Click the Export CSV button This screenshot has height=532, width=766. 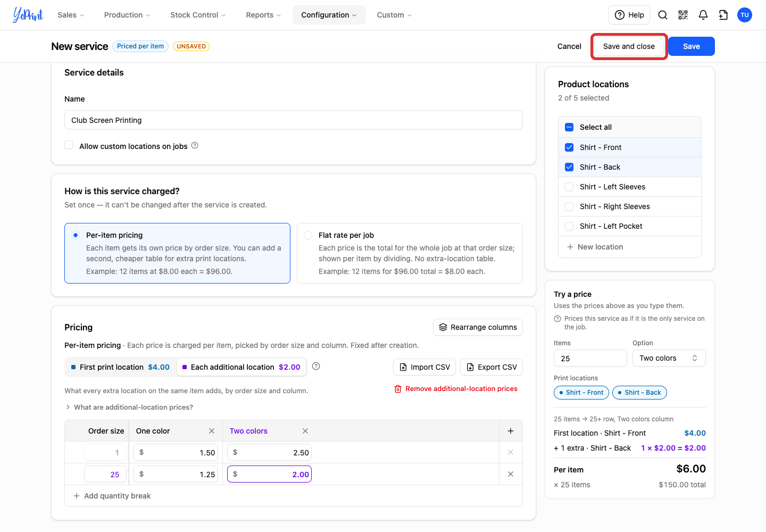pyautogui.click(x=492, y=367)
